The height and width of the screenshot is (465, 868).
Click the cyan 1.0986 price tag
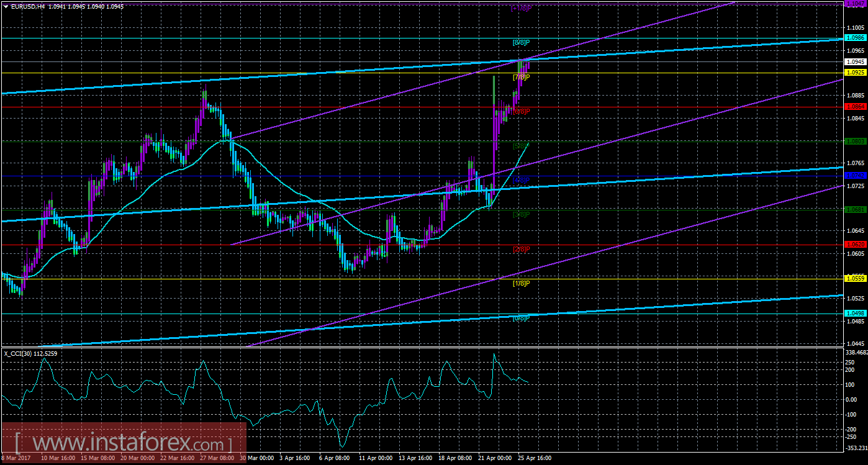click(x=856, y=38)
